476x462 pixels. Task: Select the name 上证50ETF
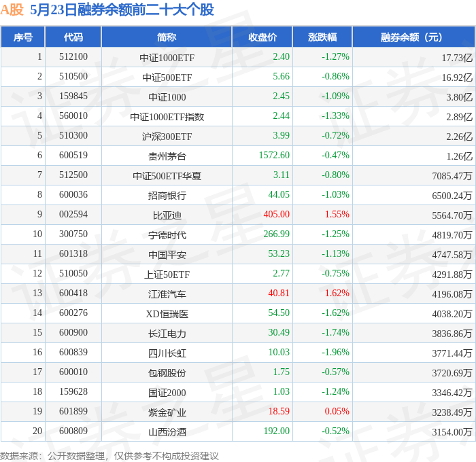tap(167, 274)
